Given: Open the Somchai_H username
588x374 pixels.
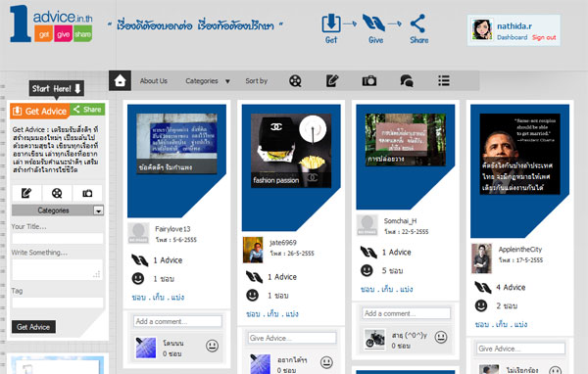Looking at the screenshot, I should pyautogui.click(x=400, y=220).
